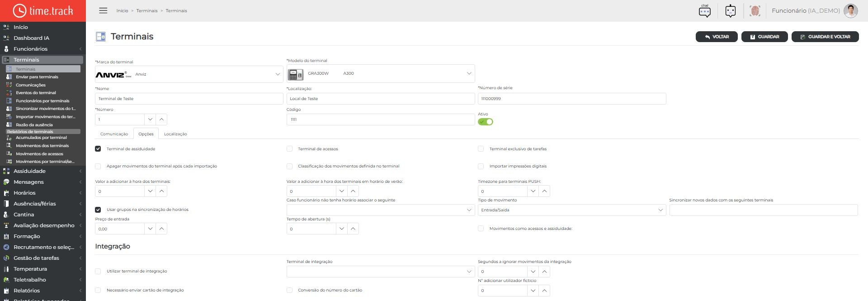Decrease the Número stepper value
The width and height of the screenshot is (868, 301).
click(x=150, y=119)
